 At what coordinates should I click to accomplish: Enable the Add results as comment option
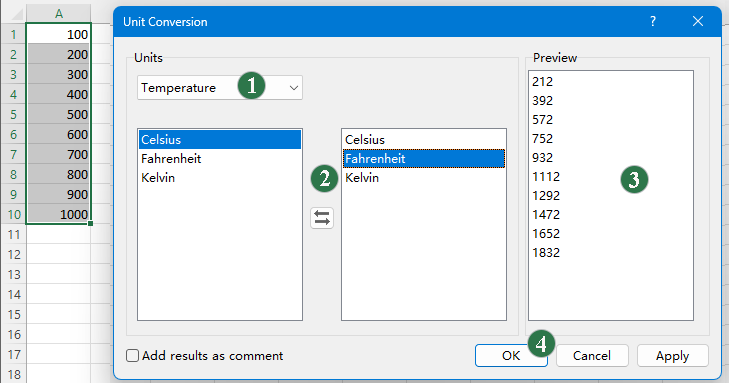133,356
